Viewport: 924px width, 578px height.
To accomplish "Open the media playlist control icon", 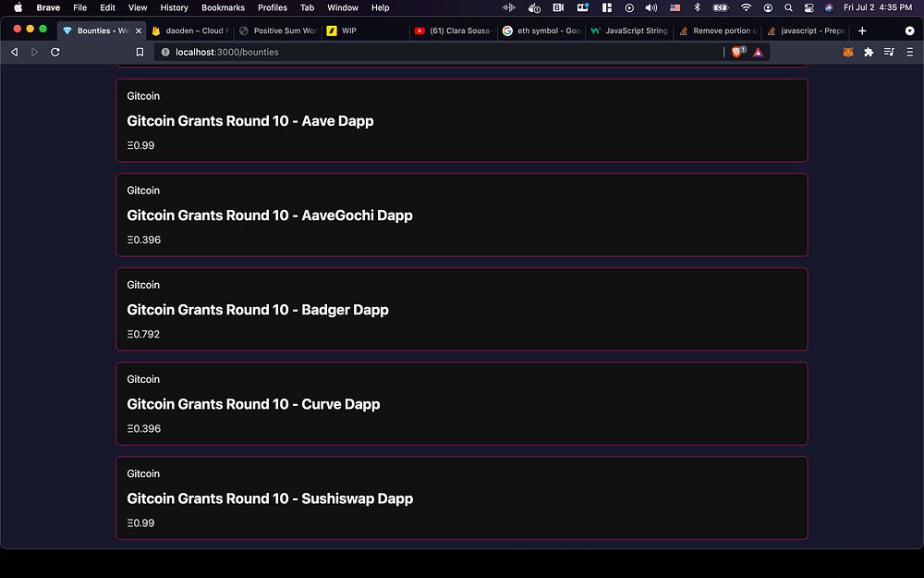I will tap(889, 52).
